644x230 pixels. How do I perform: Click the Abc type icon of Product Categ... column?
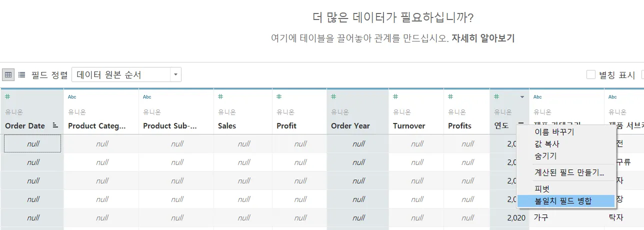point(72,96)
